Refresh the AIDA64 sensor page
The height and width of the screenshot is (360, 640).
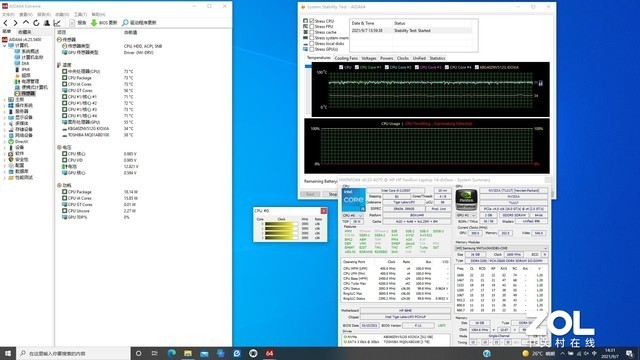(36, 23)
